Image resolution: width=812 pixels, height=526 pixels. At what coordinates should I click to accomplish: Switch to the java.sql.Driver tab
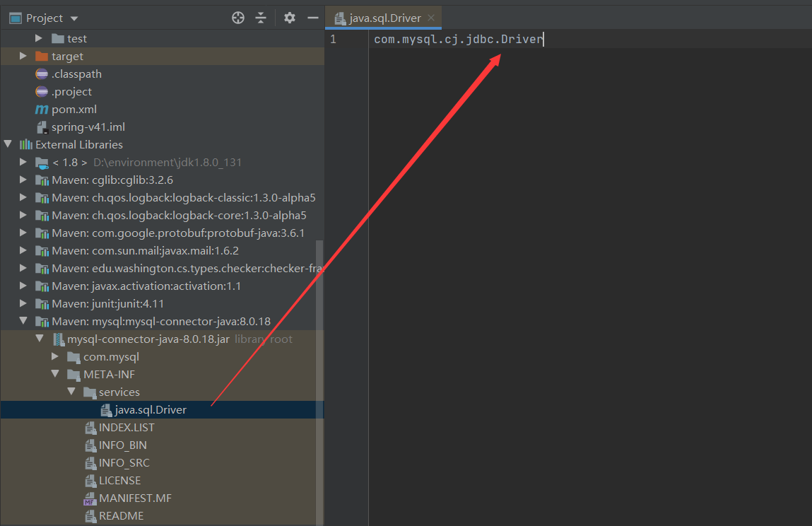pos(384,18)
